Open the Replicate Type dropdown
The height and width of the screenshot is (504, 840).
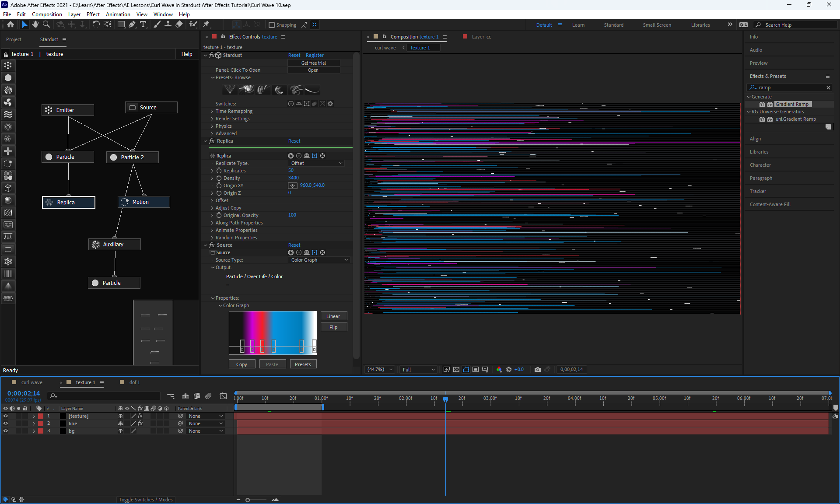coord(317,163)
